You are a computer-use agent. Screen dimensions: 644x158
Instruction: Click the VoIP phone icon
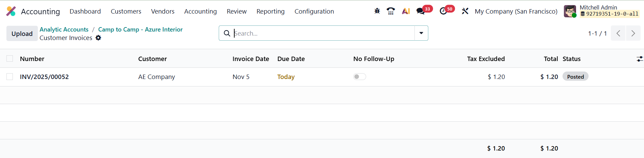[391, 11]
